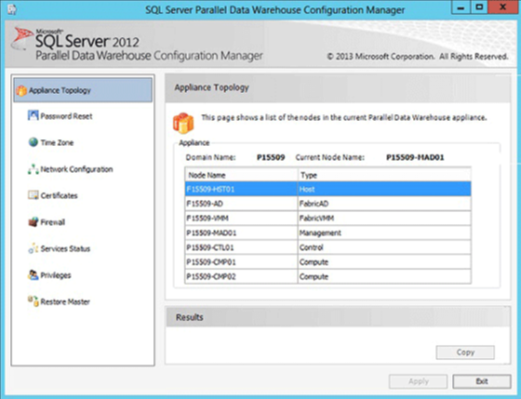
Task: Click the window title text
Action: [275, 10]
